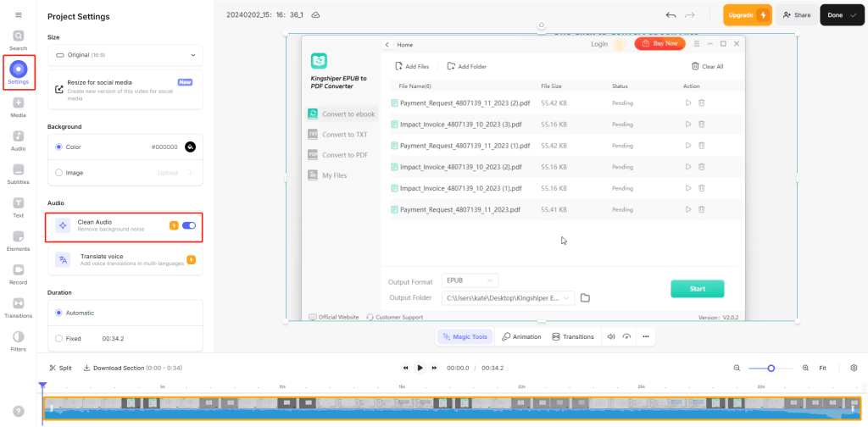This screenshot has width=868, height=427.
Task: Click the #000000 background color value
Action: pyautogui.click(x=164, y=147)
